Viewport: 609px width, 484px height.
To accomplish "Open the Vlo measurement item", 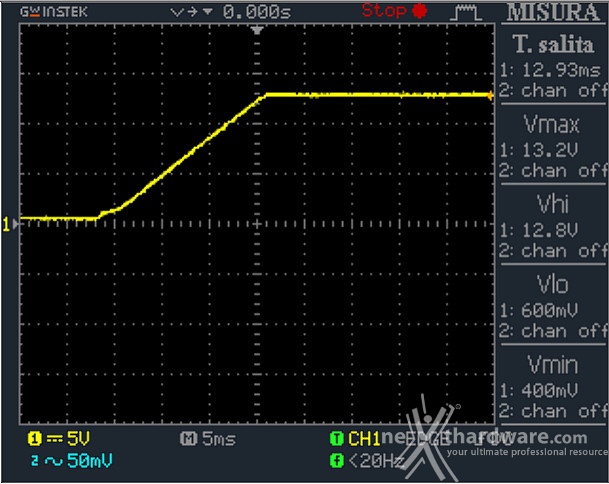I will pyautogui.click(x=553, y=284).
